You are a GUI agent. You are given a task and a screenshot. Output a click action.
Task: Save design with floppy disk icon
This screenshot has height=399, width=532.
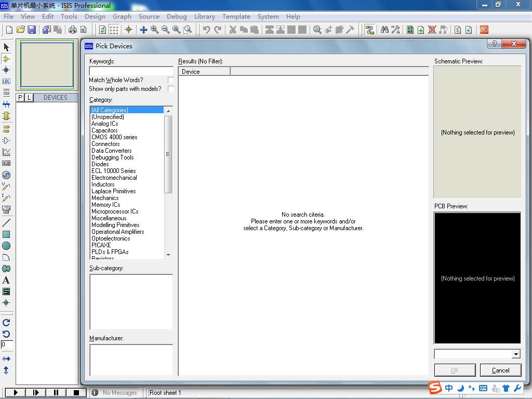pos(32,30)
